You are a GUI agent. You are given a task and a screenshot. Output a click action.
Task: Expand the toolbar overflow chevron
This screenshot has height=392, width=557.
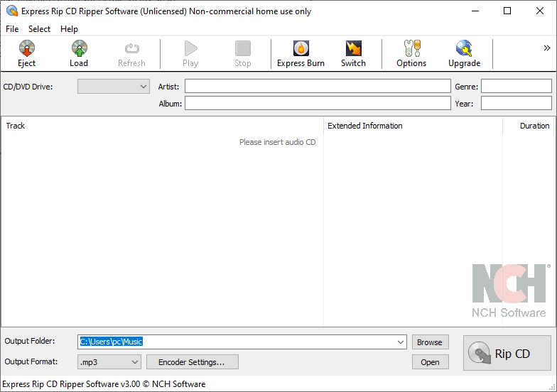[547, 48]
